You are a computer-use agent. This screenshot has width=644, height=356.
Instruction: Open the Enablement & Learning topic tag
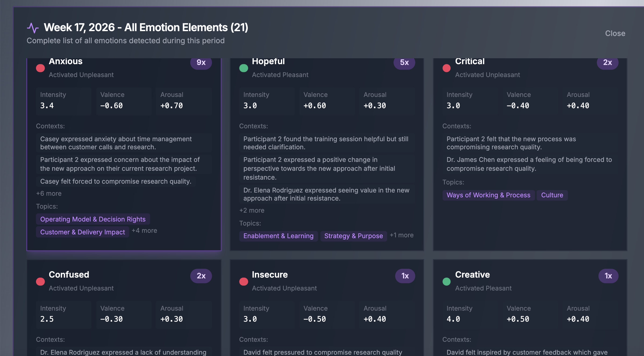(278, 236)
